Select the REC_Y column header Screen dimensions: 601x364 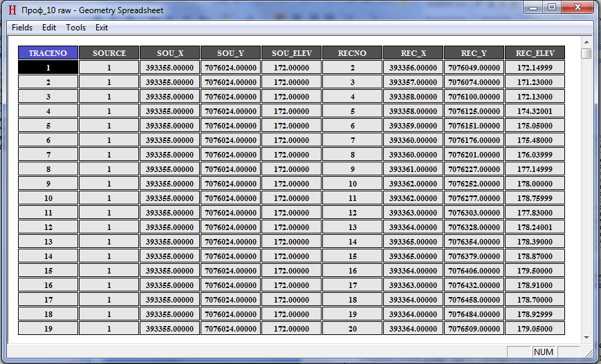474,52
